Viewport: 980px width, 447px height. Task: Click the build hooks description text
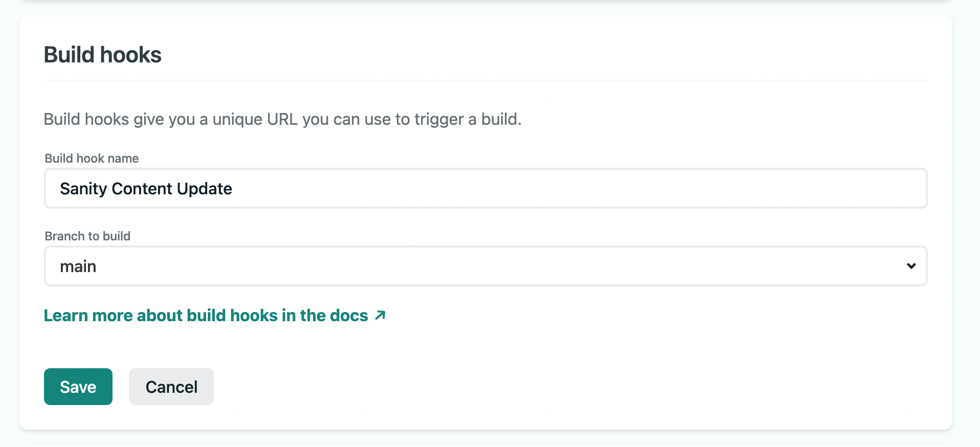pyautogui.click(x=282, y=119)
